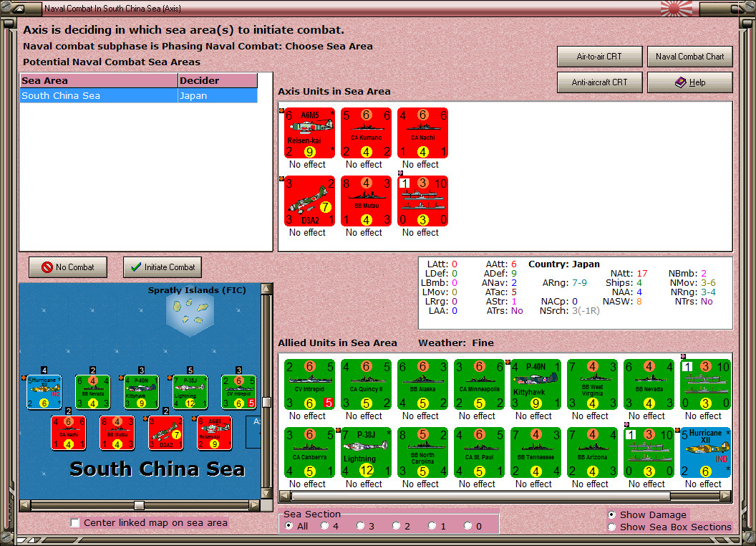Screen dimensions: 756x546
Task: Choose Show Damage option
Action: click(611, 514)
